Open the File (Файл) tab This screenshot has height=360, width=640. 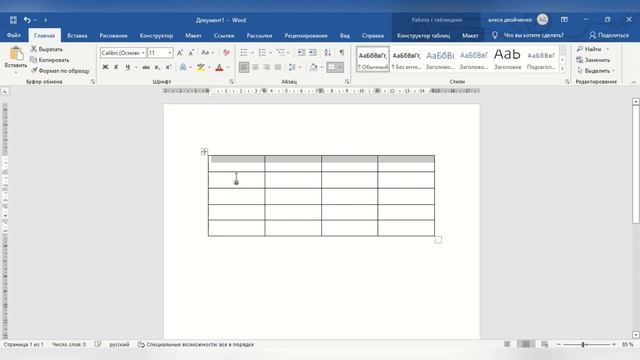tap(14, 36)
